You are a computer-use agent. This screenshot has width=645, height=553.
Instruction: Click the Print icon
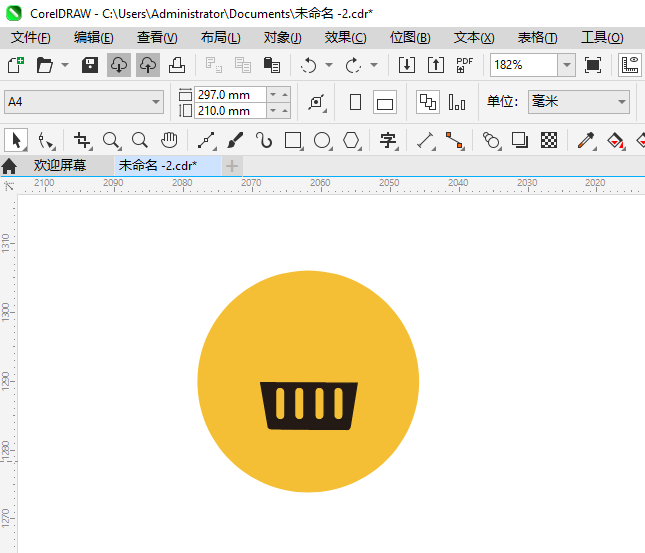tap(177, 65)
